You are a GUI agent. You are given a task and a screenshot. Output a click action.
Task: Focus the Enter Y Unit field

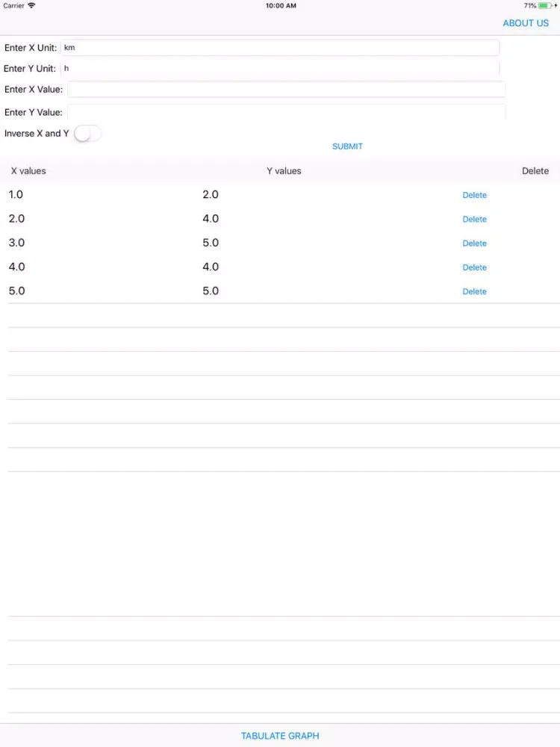(280, 69)
